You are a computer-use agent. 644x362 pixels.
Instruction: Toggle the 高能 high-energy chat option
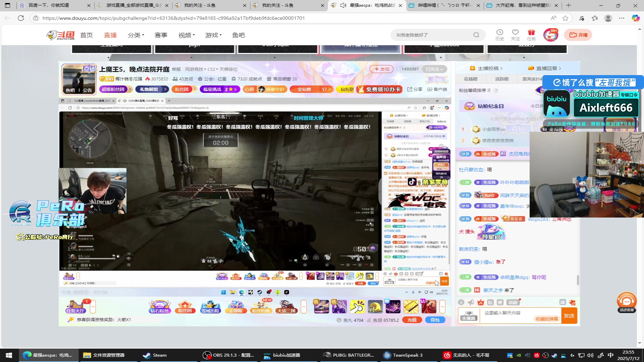coord(513,302)
